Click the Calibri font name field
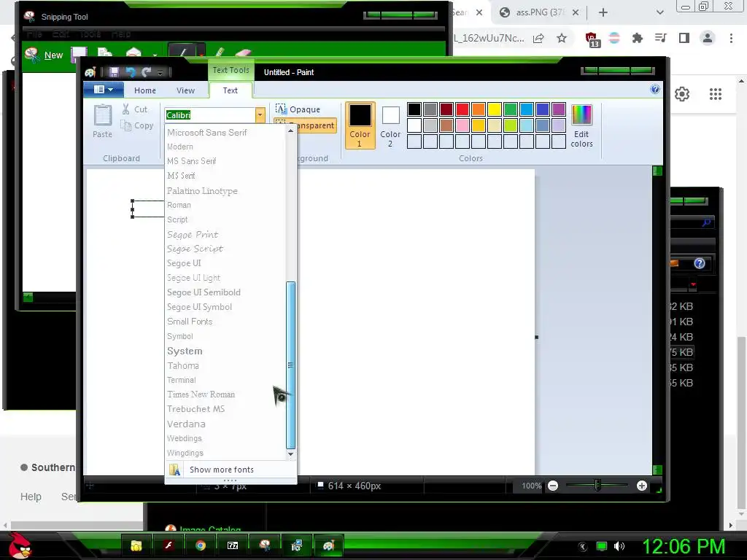 point(210,114)
